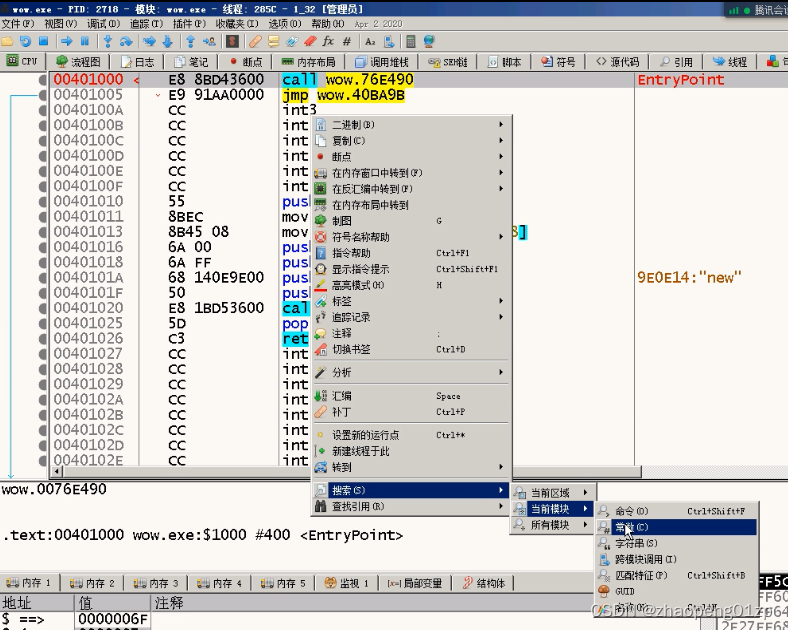Click the Trace Over toolbar icon

point(168,41)
